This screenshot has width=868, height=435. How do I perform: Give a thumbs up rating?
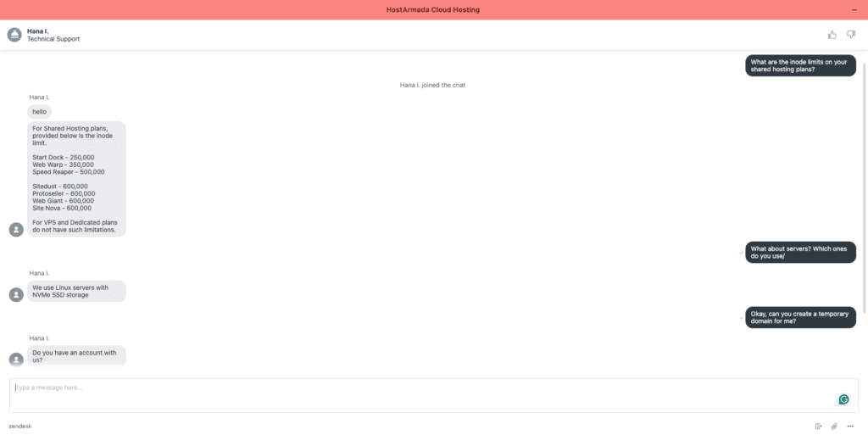(832, 35)
